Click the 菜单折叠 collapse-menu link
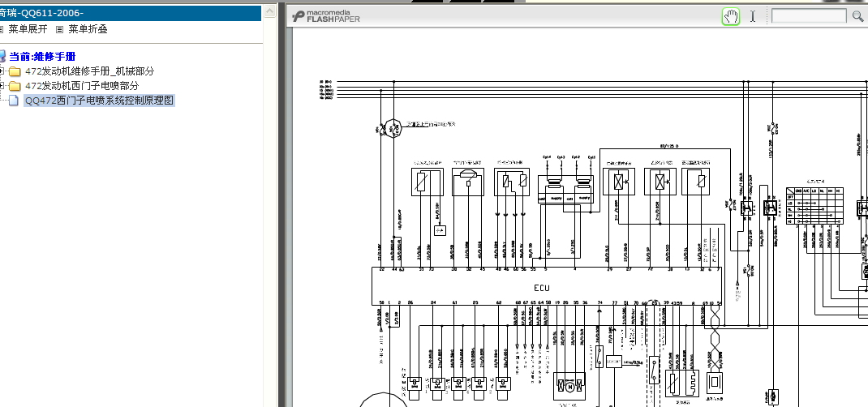Viewport: 868px width, 407px height. click(88, 29)
